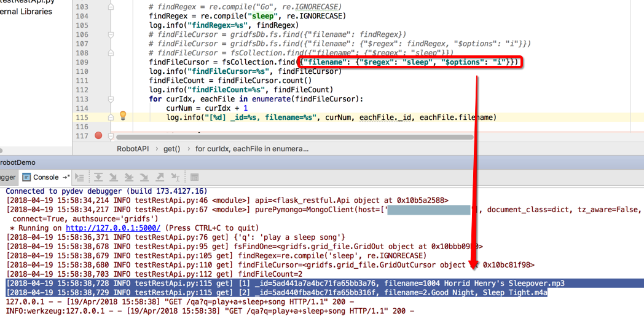Screen dimensions: 644x318
Task: Click the Step Over debug icon
Action: tap(98, 177)
